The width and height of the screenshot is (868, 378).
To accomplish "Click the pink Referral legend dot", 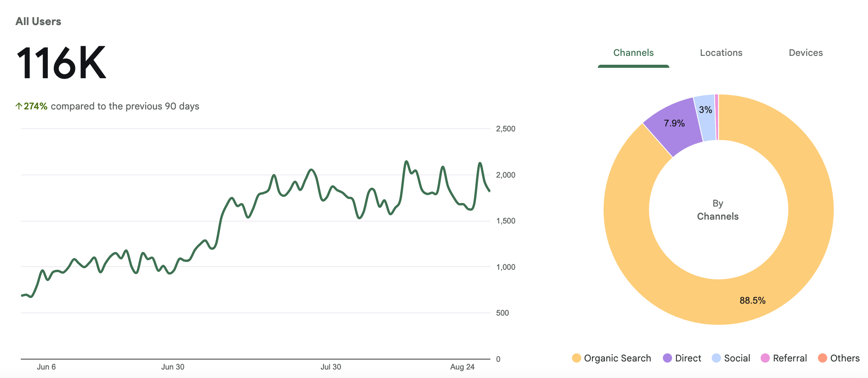I will coord(765,358).
